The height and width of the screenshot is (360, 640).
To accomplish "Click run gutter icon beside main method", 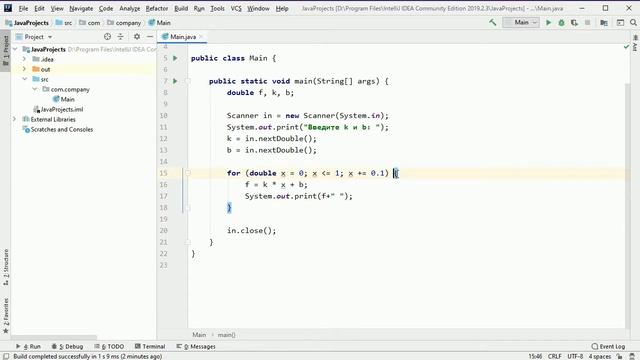I will pos(175,81).
